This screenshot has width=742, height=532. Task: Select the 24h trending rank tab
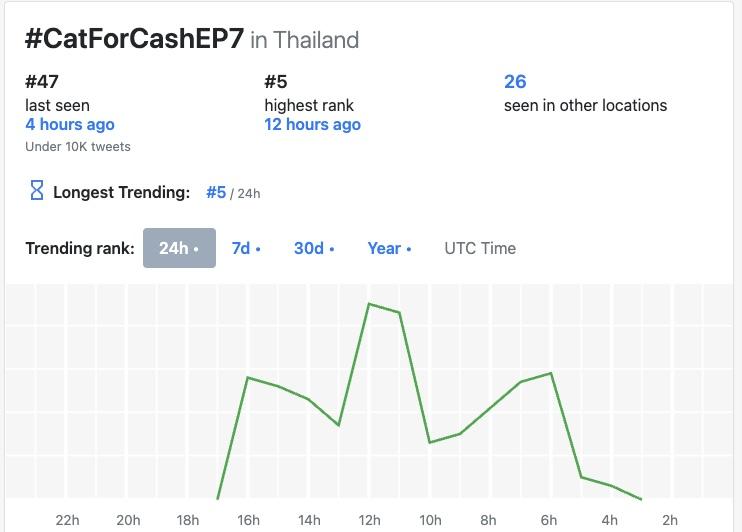pyautogui.click(x=179, y=248)
